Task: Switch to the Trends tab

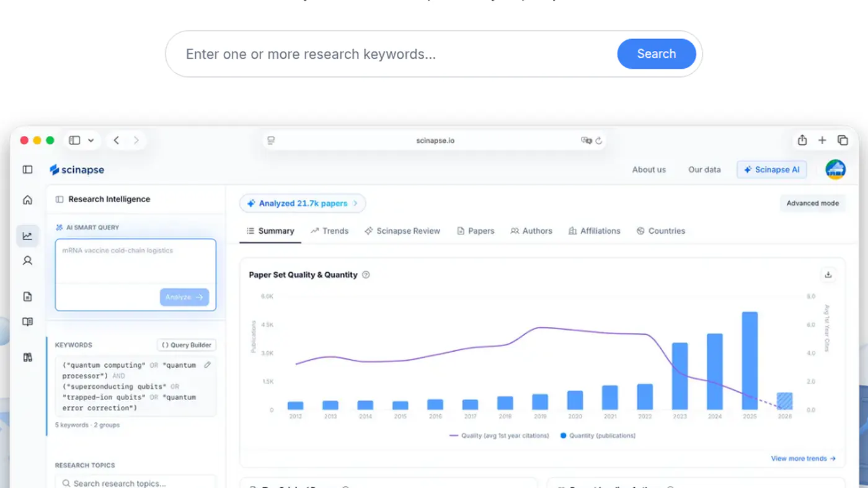Action: pyautogui.click(x=329, y=231)
